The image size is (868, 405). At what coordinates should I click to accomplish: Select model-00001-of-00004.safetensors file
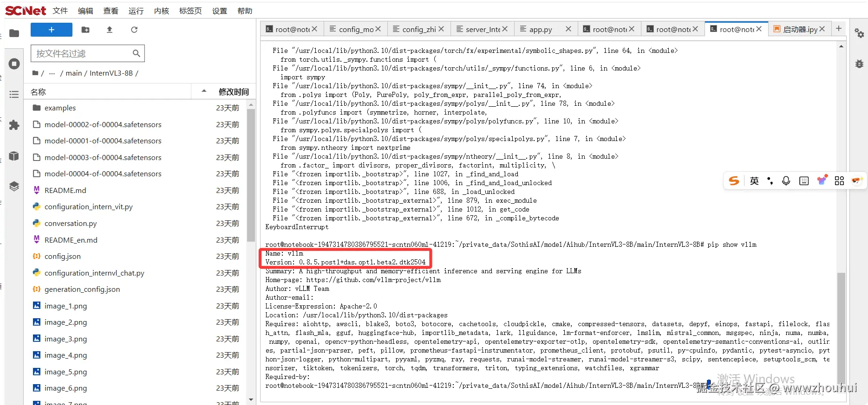(x=136, y=141)
